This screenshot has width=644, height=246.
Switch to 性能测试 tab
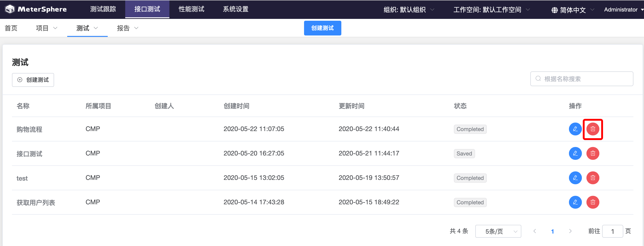tap(191, 9)
